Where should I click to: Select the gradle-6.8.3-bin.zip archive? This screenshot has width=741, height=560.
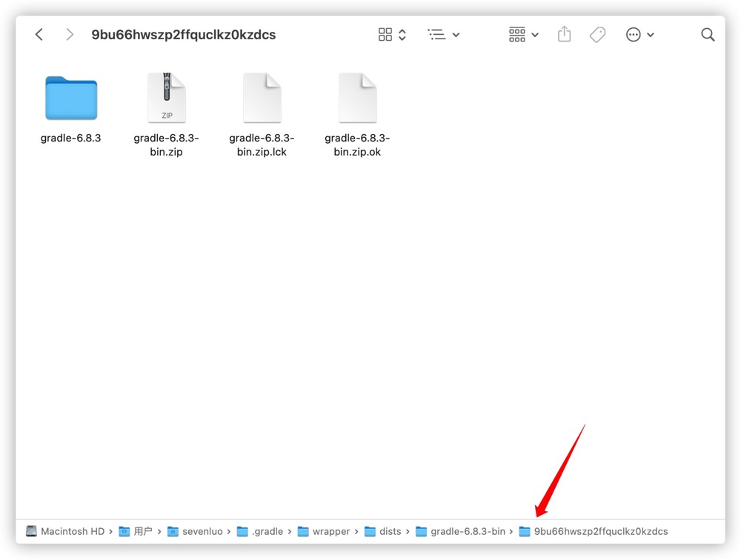point(166,115)
